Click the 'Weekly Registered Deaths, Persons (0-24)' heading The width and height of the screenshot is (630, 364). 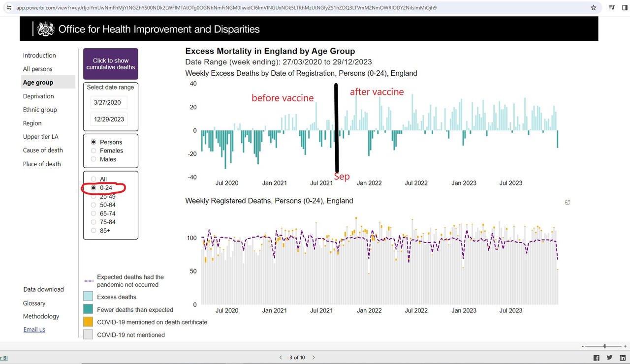269,201
